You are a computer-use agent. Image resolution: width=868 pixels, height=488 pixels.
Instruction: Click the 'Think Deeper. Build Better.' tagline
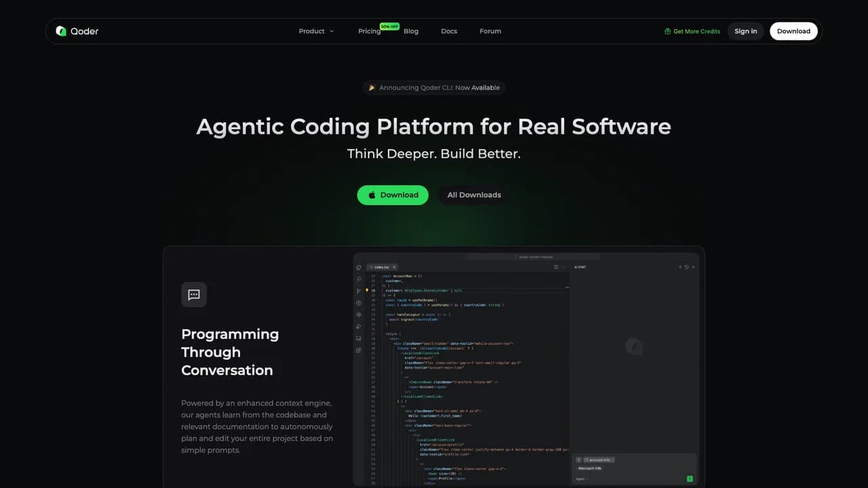click(434, 154)
